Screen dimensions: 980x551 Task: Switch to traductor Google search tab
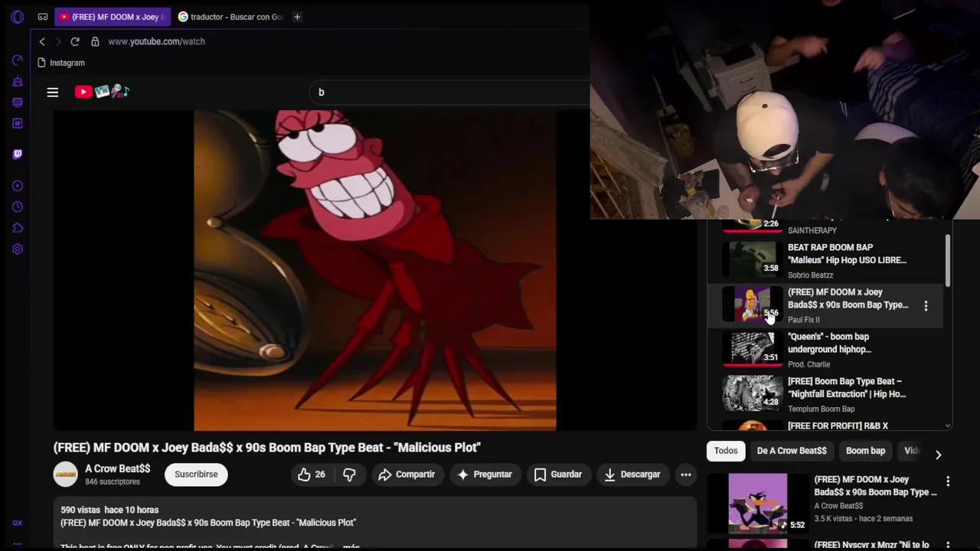tap(230, 17)
